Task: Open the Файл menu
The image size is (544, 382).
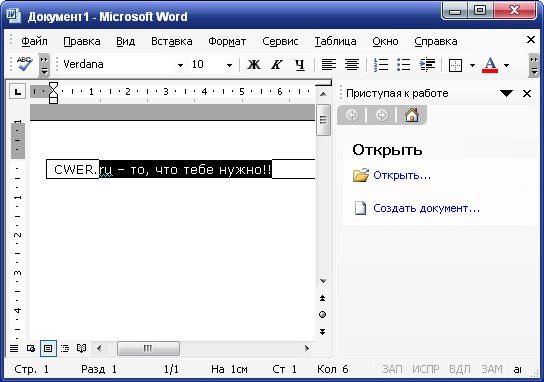Action: click(34, 41)
